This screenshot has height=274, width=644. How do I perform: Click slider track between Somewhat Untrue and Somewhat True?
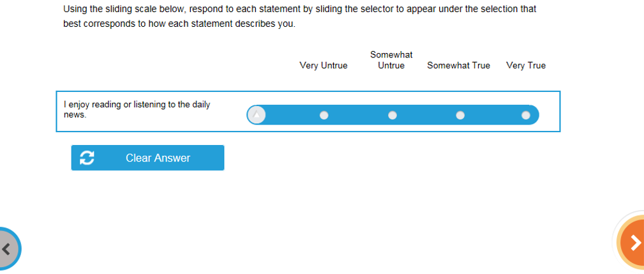click(x=426, y=115)
